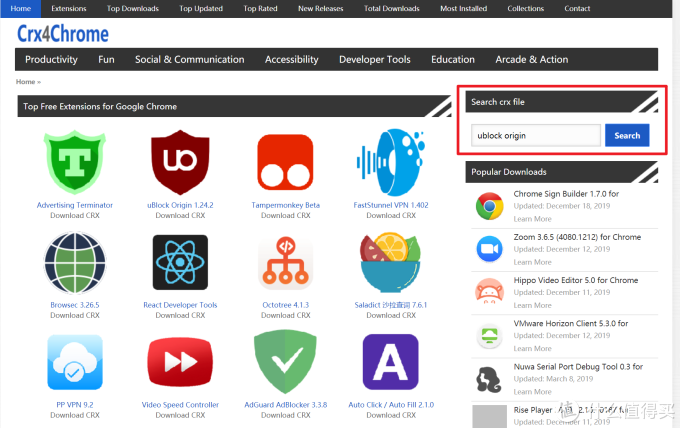Image resolution: width=680 pixels, height=428 pixels.
Task: Open Total Downloads in top bar
Action: [x=392, y=9]
